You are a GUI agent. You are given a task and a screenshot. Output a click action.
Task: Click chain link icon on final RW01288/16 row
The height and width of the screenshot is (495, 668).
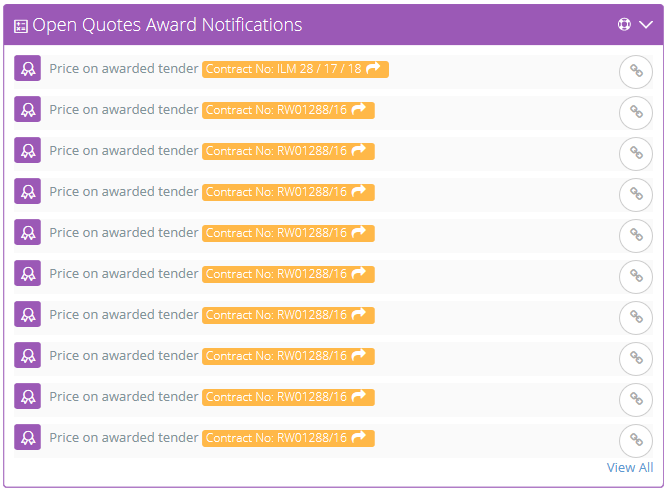pos(636,440)
